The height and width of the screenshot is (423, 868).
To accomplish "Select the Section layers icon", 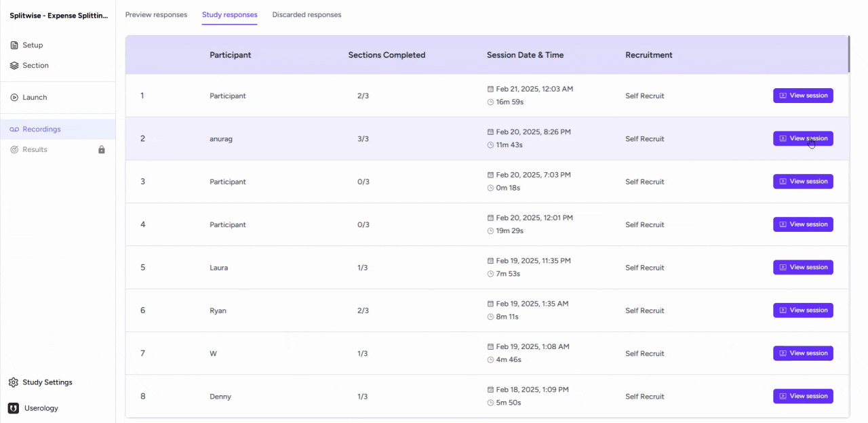I will pos(14,65).
